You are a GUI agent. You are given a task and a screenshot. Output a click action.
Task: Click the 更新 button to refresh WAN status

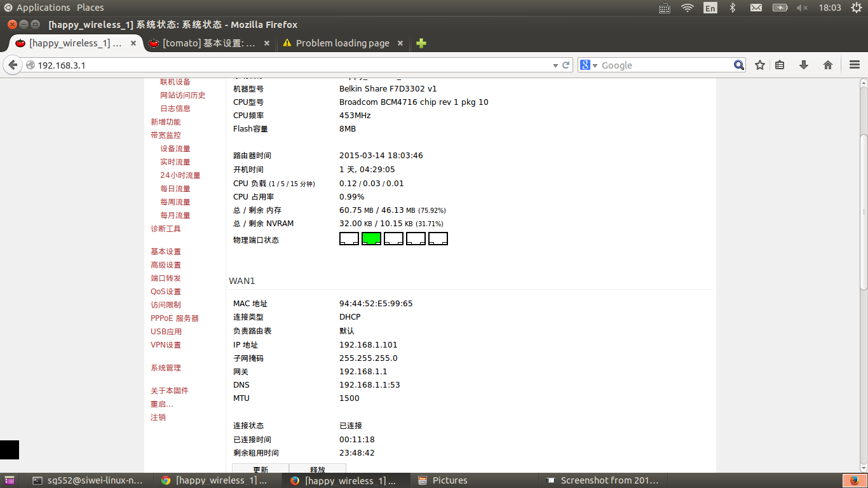pos(261,469)
